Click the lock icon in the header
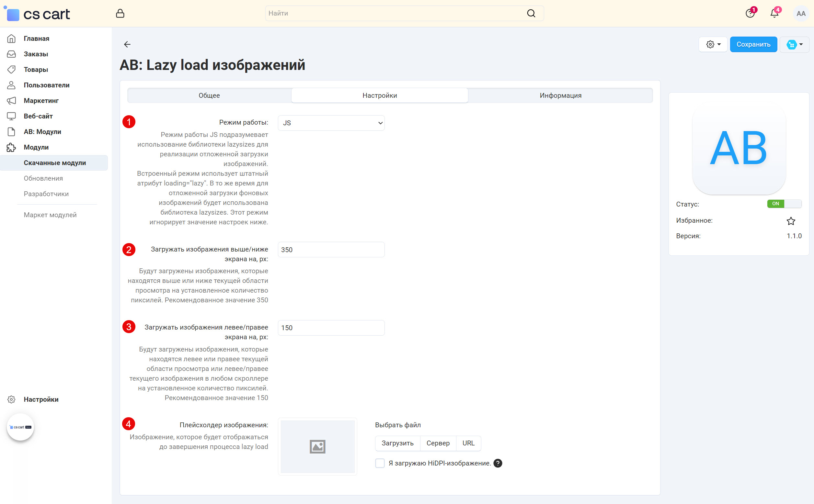814x504 pixels. 120,13
